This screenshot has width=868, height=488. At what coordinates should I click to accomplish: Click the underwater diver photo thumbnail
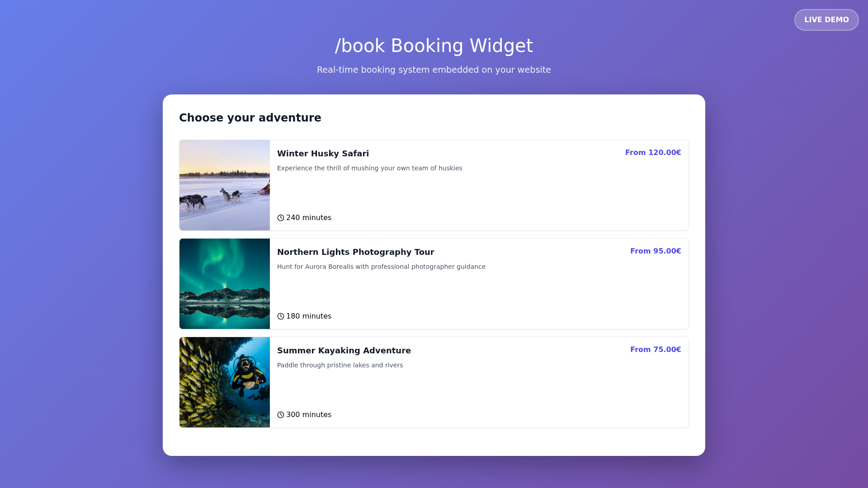[224, 382]
